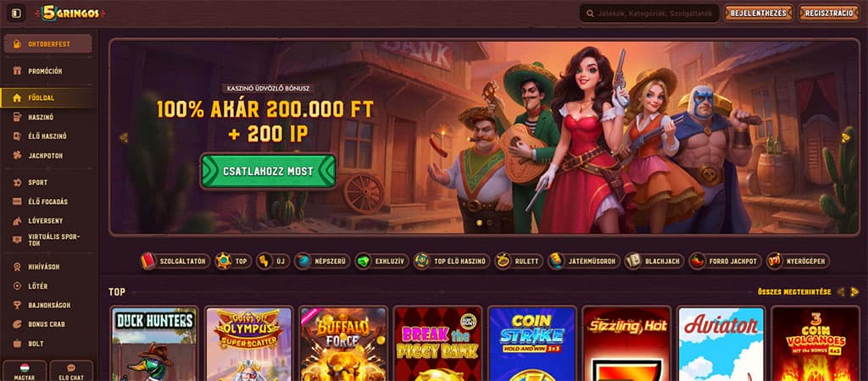The height and width of the screenshot is (381, 868).
Task: Click the Bejelentkezés login button
Action: click(x=759, y=14)
